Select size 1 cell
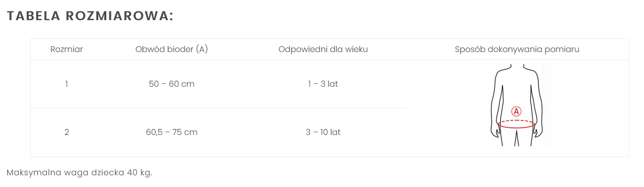The height and width of the screenshot is (187, 644). pyautogui.click(x=67, y=84)
